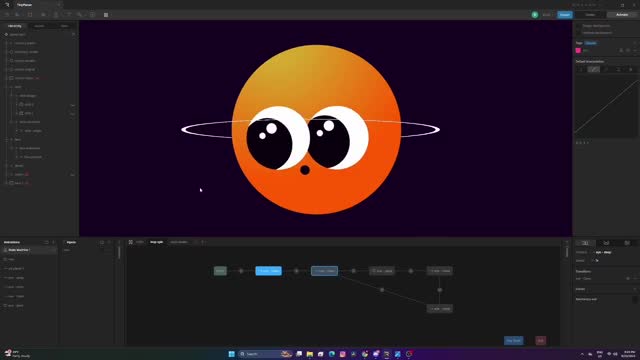Select the fourth default interpolation icon
The height and width of the screenshot is (360, 640).
click(x=618, y=69)
